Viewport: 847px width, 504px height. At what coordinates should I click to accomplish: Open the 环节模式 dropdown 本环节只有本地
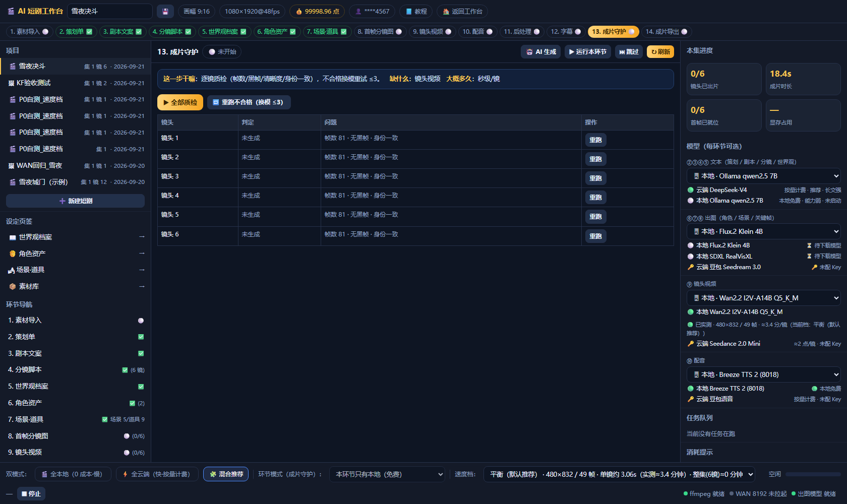[387, 474]
